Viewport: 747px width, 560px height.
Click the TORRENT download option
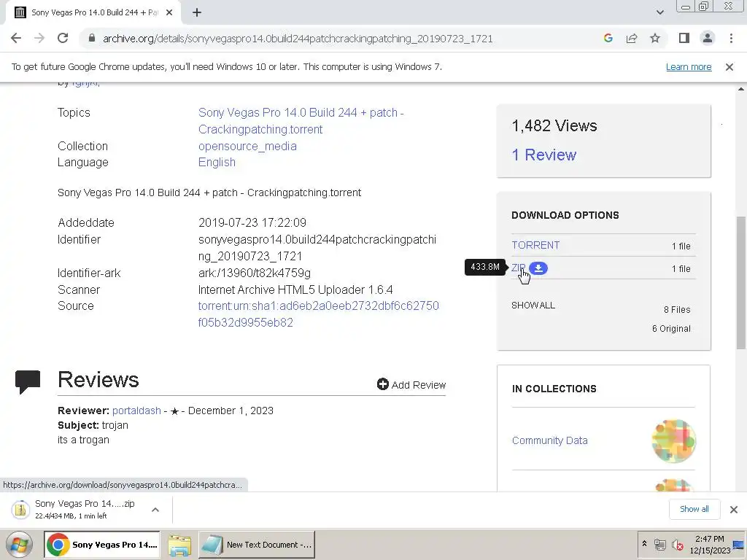click(535, 245)
